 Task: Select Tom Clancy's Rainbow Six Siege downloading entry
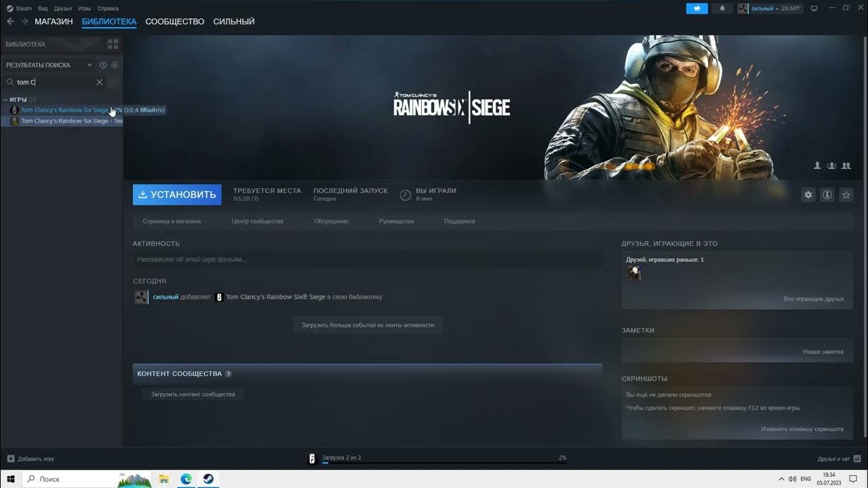(x=62, y=110)
